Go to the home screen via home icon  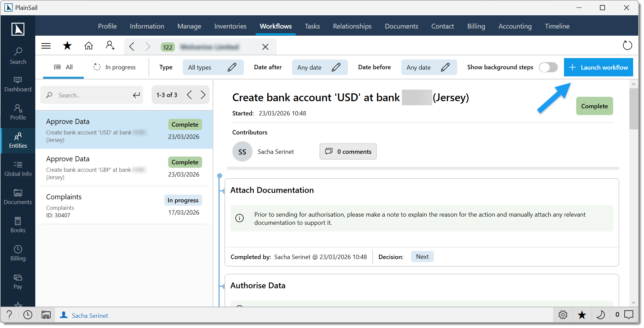point(89,46)
